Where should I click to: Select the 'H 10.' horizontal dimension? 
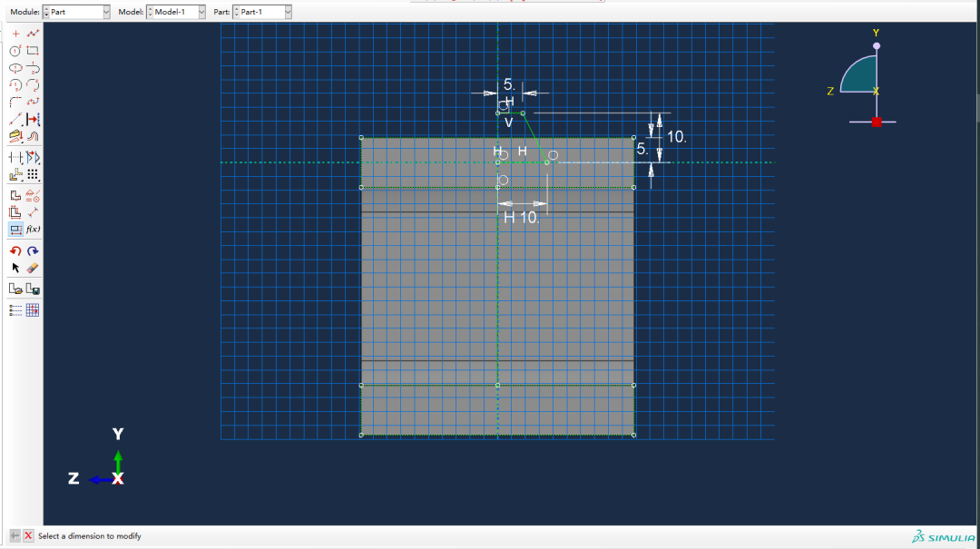click(x=521, y=217)
